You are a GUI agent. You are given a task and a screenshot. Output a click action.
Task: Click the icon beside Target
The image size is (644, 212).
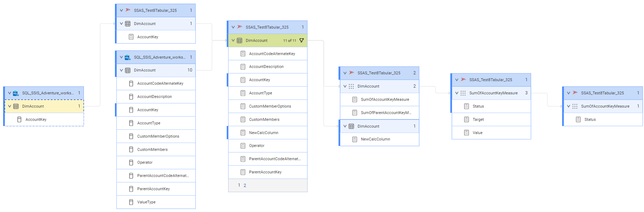pyautogui.click(x=467, y=119)
